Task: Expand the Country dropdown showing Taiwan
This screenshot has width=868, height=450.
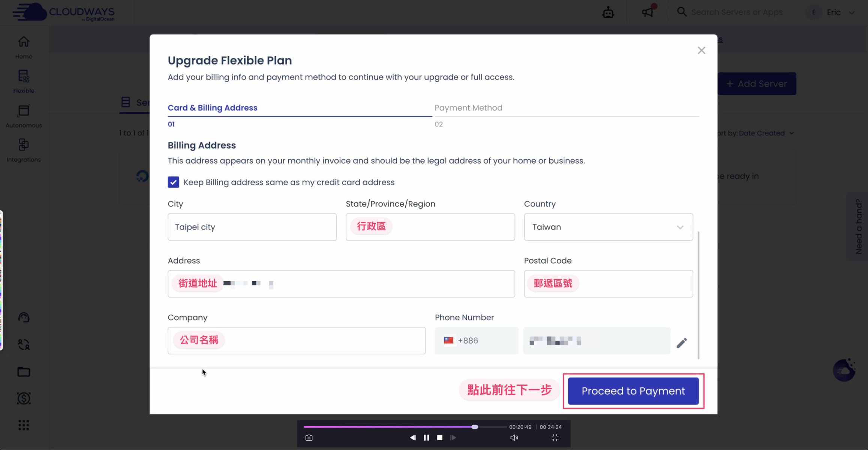Action: coord(608,227)
